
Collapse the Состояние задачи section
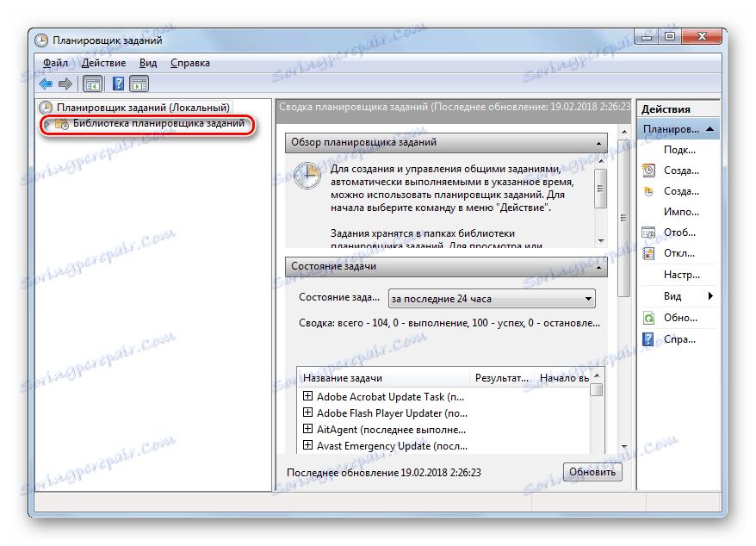(598, 267)
